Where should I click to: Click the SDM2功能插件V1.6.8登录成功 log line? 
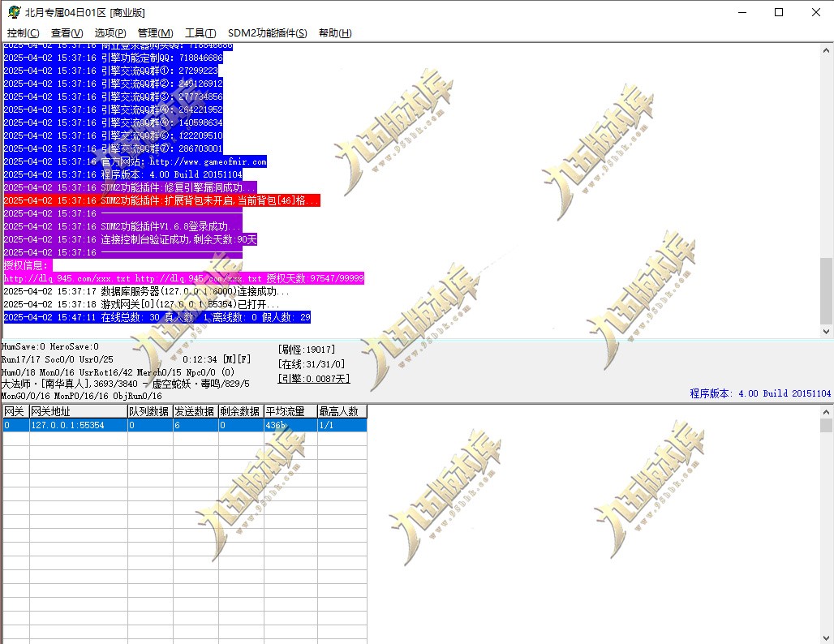[123, 226]
